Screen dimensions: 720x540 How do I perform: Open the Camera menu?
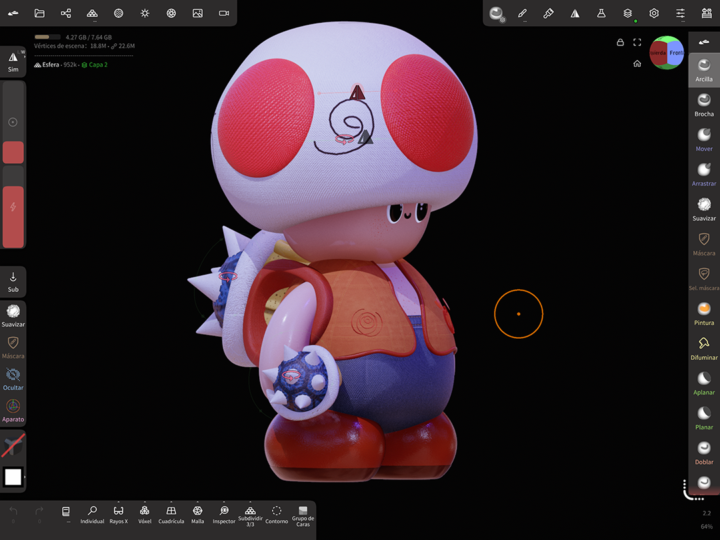[x=224, y=13]
